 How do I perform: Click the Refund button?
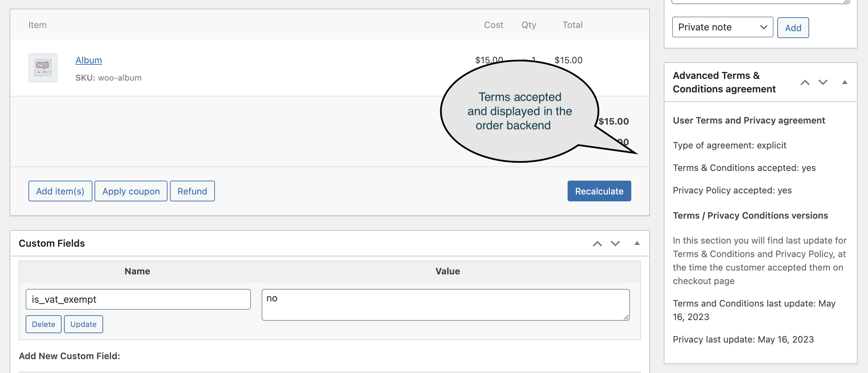click(x=192, y=191)
